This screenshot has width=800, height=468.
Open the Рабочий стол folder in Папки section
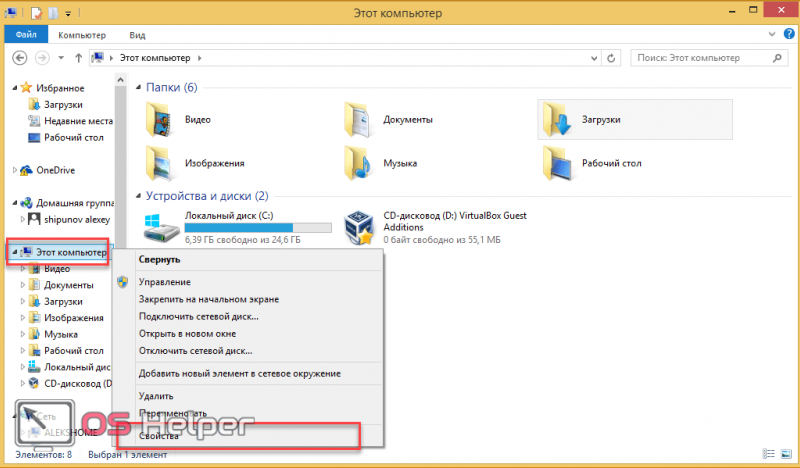click(x=591, y=163)
